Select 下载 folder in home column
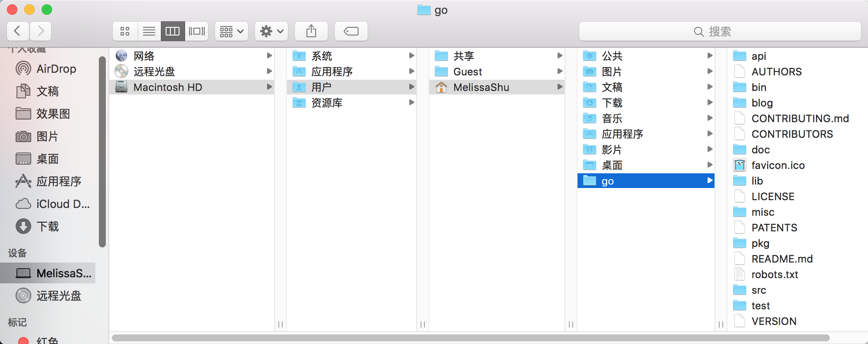 click(646, 103)
